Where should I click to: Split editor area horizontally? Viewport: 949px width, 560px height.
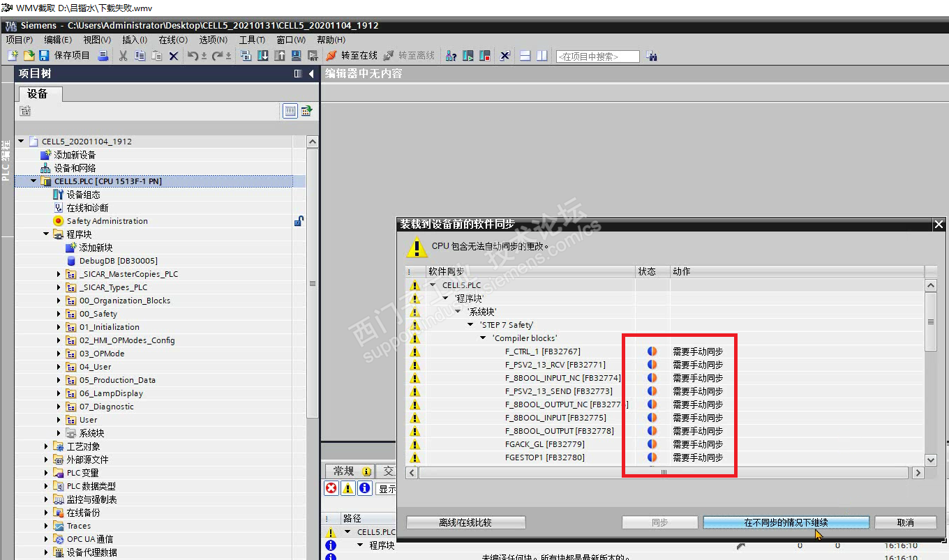tap(525, 56)
